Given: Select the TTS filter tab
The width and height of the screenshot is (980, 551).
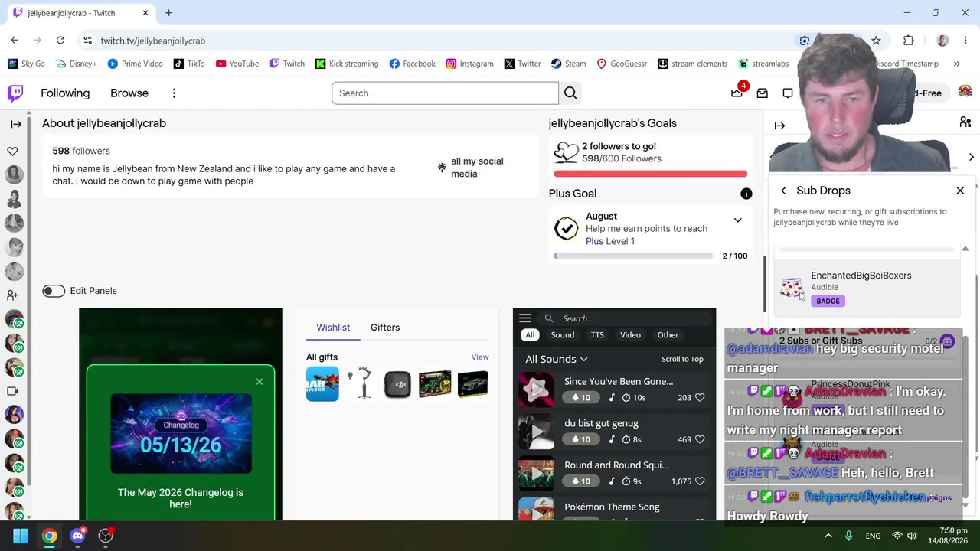Looking at the screenshot, I should tap(597, 335).
